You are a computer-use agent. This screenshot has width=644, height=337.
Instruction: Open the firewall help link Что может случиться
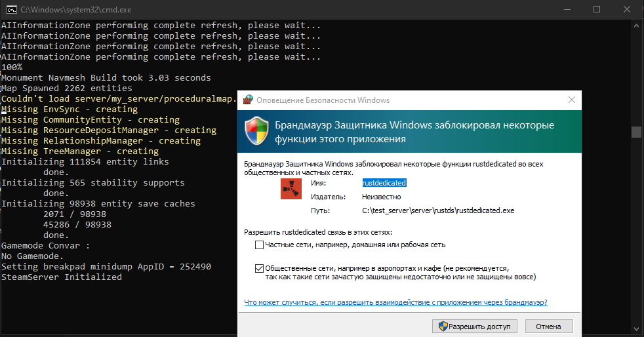click(x=395, y=302)
